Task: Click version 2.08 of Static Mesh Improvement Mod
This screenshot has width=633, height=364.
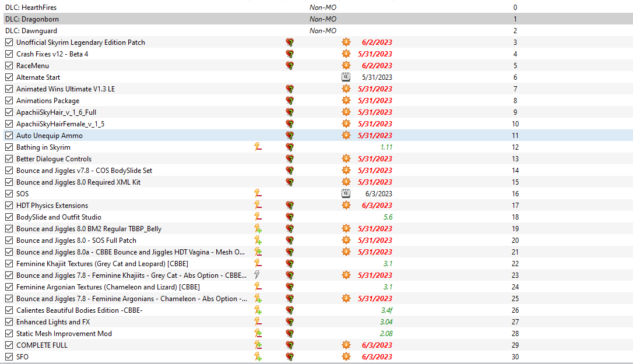Action: pos(386,334)
